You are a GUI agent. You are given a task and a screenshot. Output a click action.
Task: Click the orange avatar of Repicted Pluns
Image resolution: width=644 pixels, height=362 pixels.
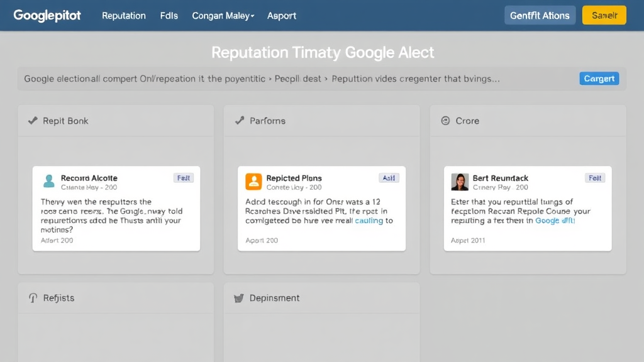(x=253, y=182)
